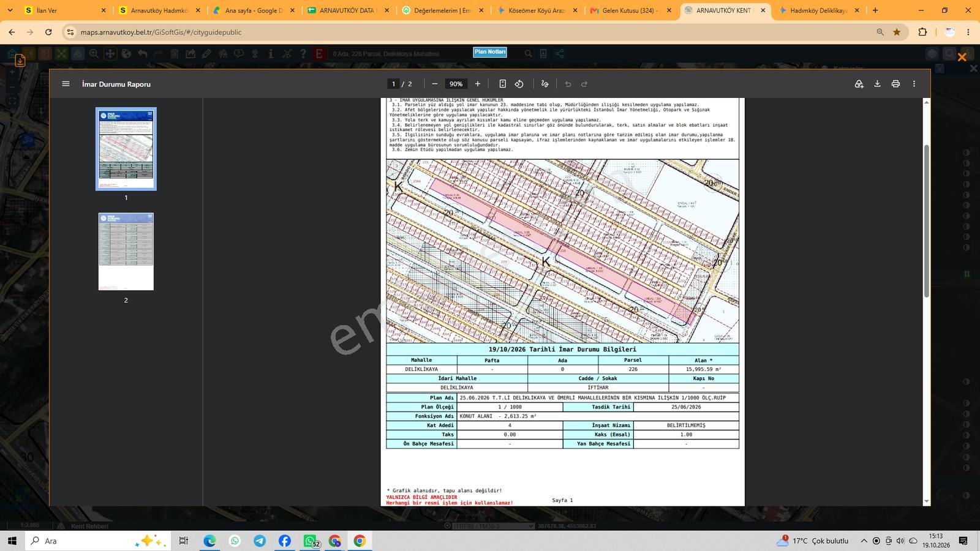
Task: Click the red E icon in GIS toolbar
Action: [x=318, y=54]
